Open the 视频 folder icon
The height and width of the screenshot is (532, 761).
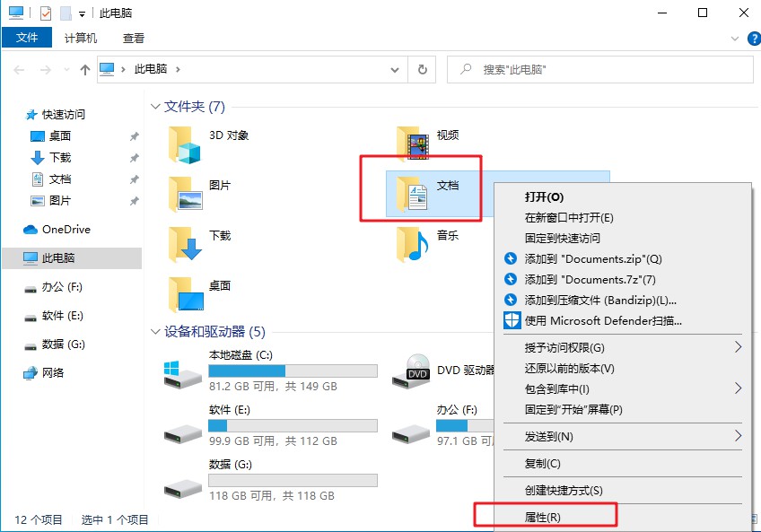(413, 143)
